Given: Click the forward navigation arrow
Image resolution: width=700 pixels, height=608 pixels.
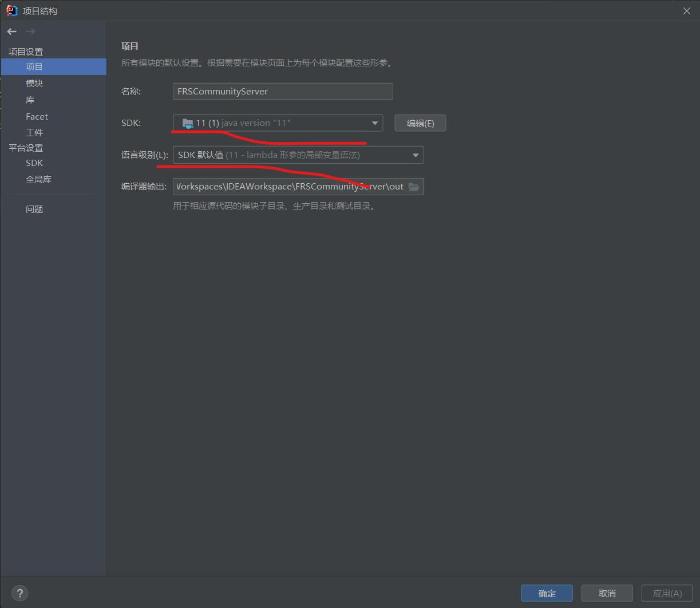Looking at the screenshot, I should (x=30, y=31).
